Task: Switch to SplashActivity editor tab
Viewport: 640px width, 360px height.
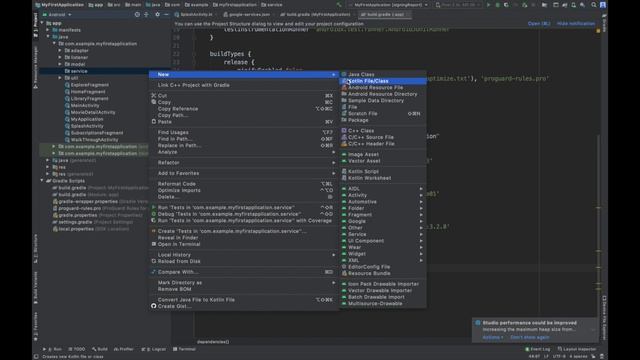Action: [195, 15]
